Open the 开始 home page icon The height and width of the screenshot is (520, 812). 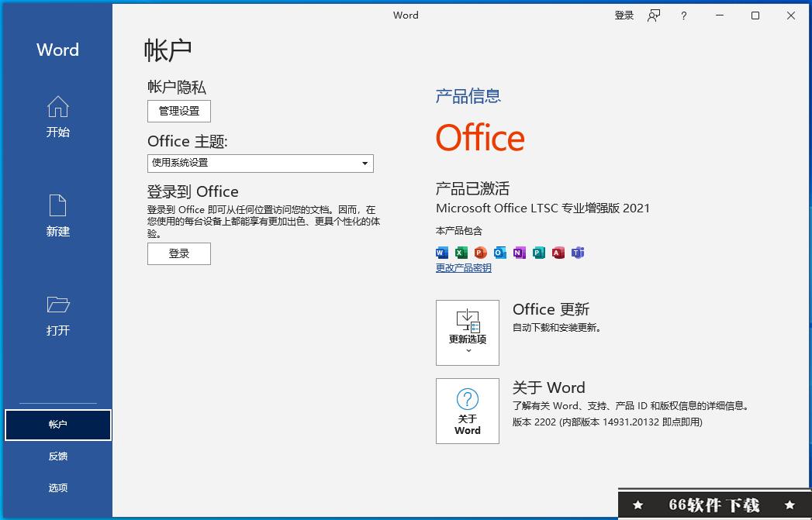[x=57, y=107]
